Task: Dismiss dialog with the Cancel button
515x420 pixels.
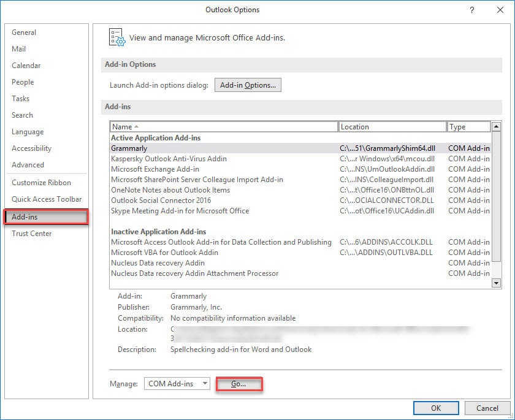Action: 487,408
